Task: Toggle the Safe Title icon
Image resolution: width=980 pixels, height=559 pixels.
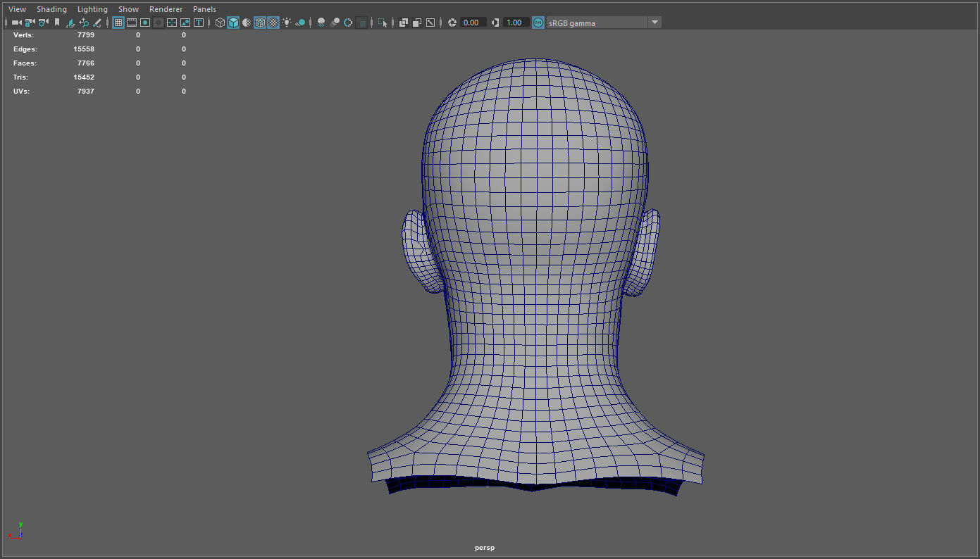Action: 199,23
